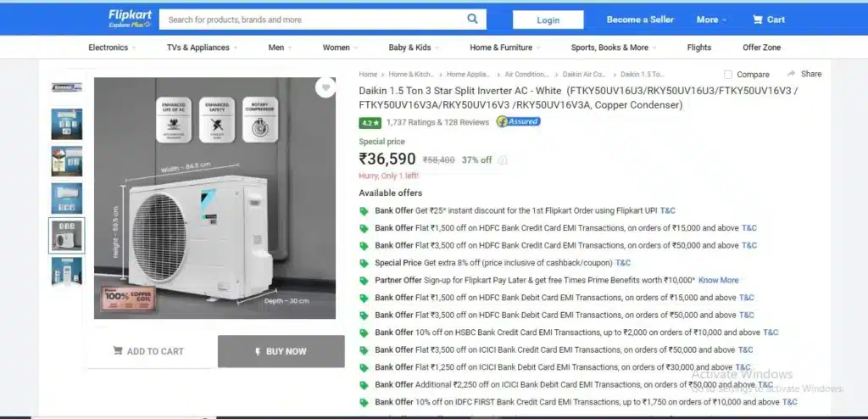Select the first product thumbnail
868x419 pixels.
67,87
